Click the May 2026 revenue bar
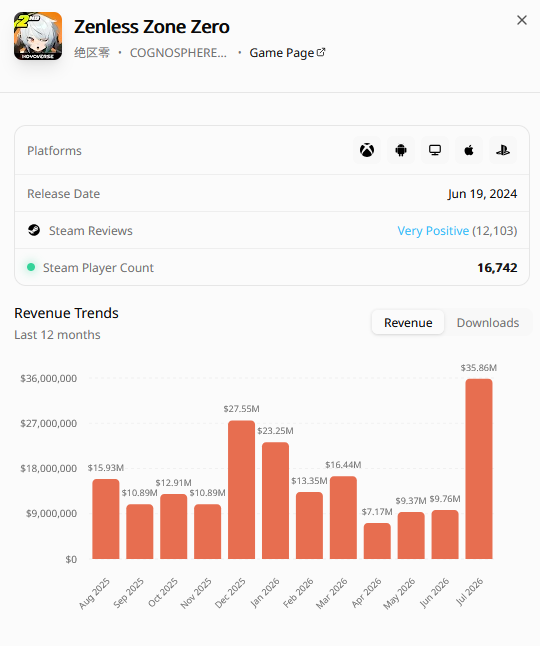The height and width of the screenshot is (646, 540). [x=411, y=536]
